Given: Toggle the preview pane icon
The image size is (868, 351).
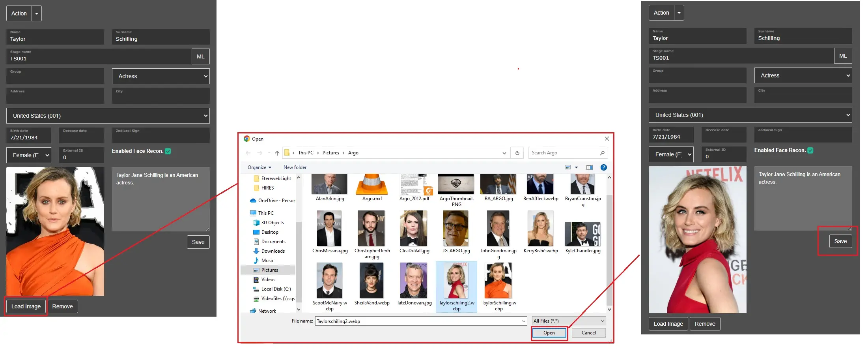Looking at the screenshot, I should point(589,167).
